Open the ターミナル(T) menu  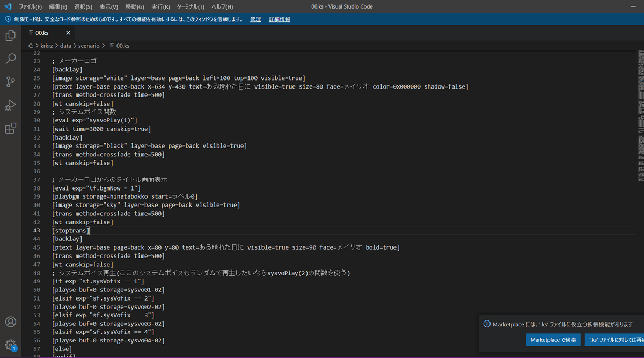190,6
